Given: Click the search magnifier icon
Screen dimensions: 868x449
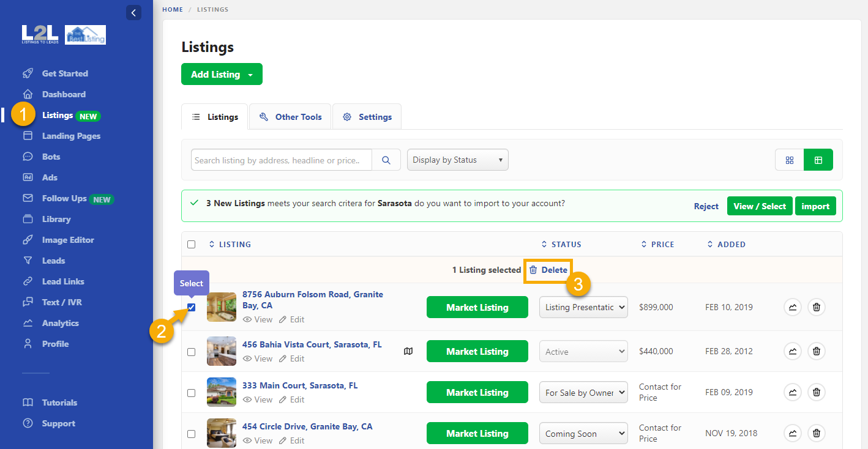Looking at the screenshot, I should point(386,160).
